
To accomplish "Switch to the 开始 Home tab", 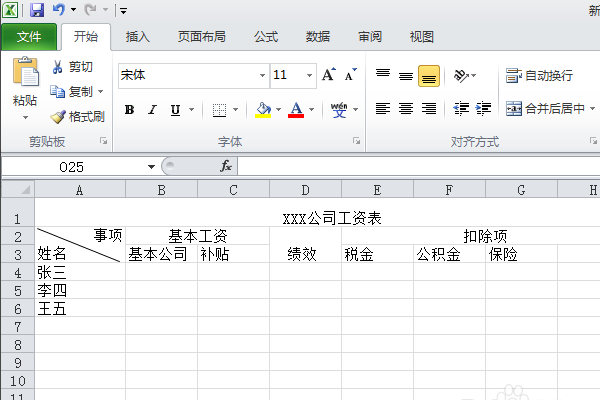I will tap(86, 37).
